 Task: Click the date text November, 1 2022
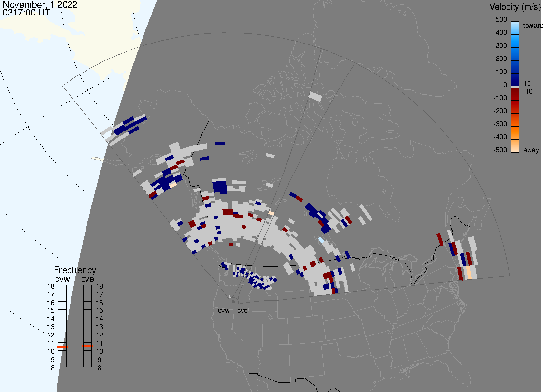click(40, 5)
